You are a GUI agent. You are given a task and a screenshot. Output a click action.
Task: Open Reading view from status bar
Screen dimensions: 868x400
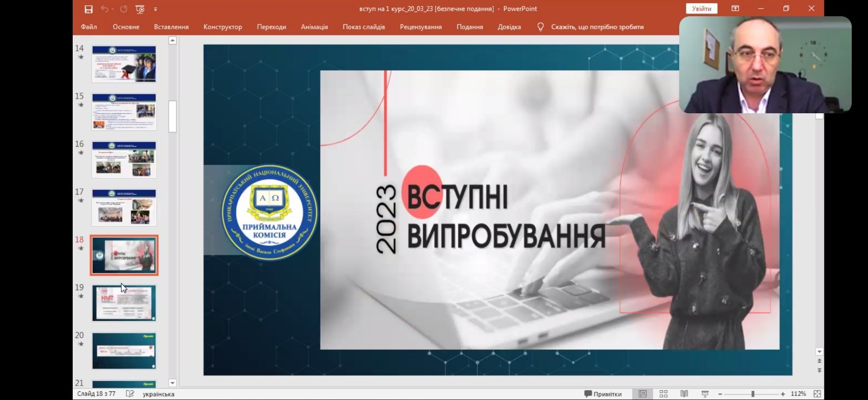(x=684, y=394)
